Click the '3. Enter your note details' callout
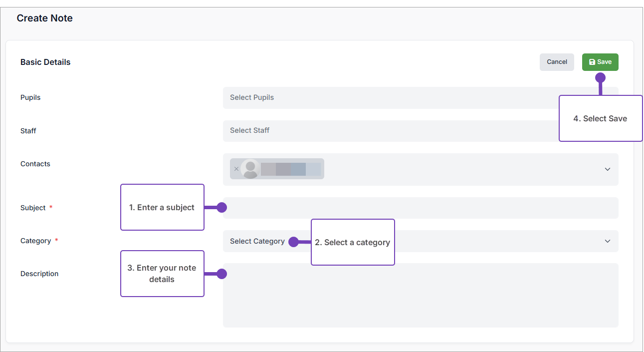The image size is (644, 352). click(162, 274)
